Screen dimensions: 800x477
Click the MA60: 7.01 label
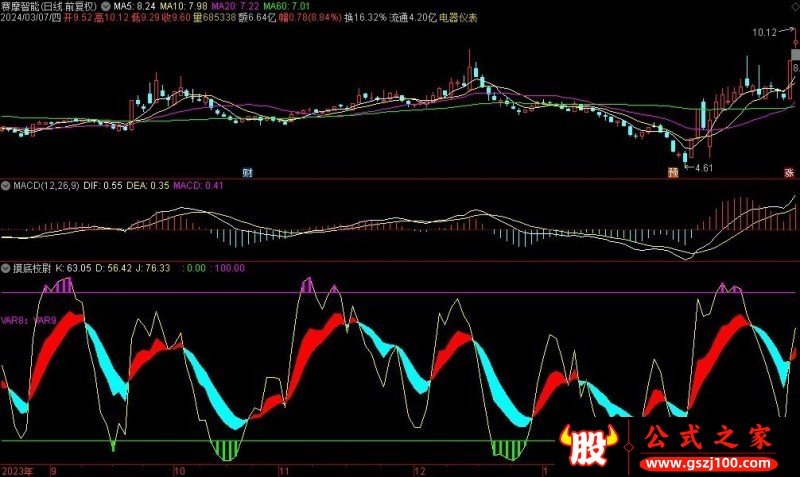pos(286,7)
